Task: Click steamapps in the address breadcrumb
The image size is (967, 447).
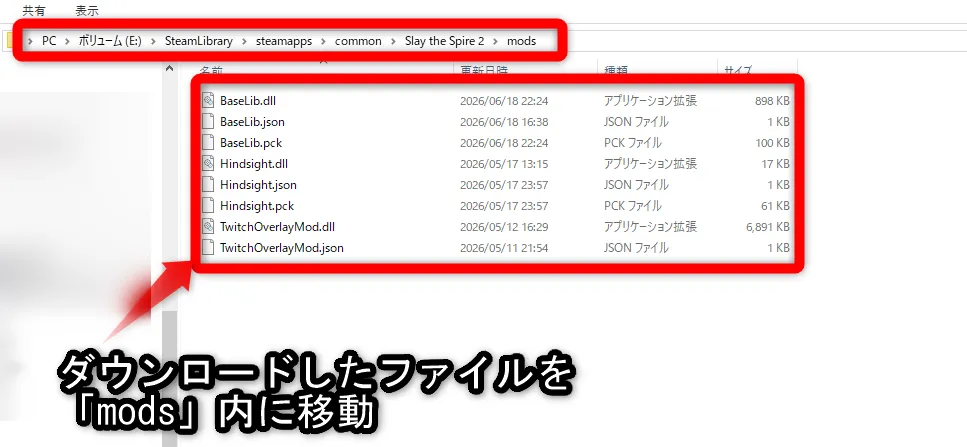Action: coord(284,41)
